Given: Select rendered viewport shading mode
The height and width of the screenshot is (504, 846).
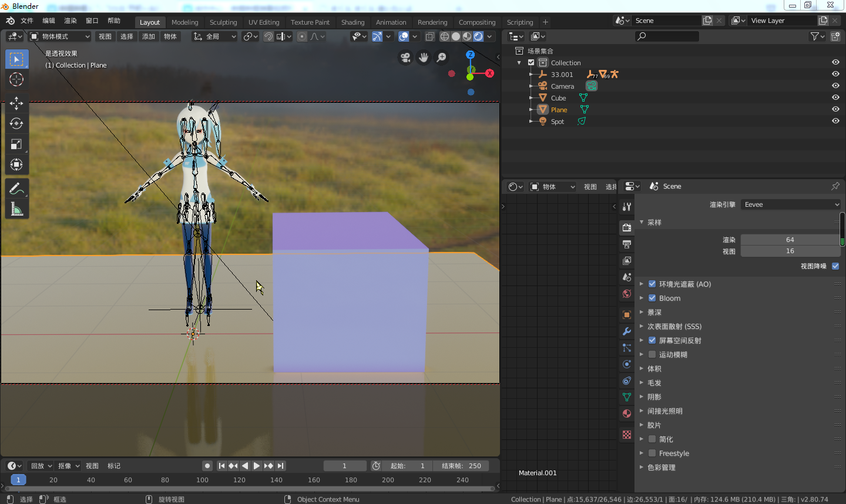Looking at the screenshot, I should pos(478,36).
